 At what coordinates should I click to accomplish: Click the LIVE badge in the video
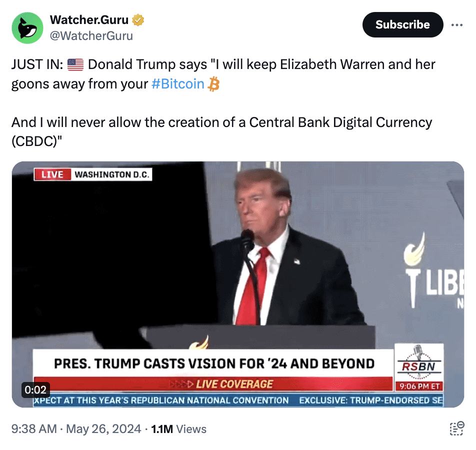[x=52, y=174]
